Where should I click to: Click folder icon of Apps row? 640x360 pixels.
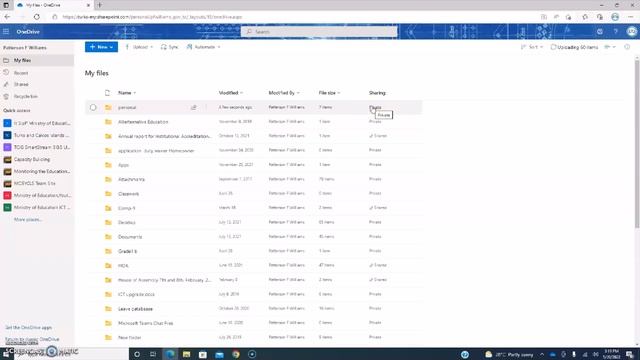pyautogui.click(x=108, y=165)
